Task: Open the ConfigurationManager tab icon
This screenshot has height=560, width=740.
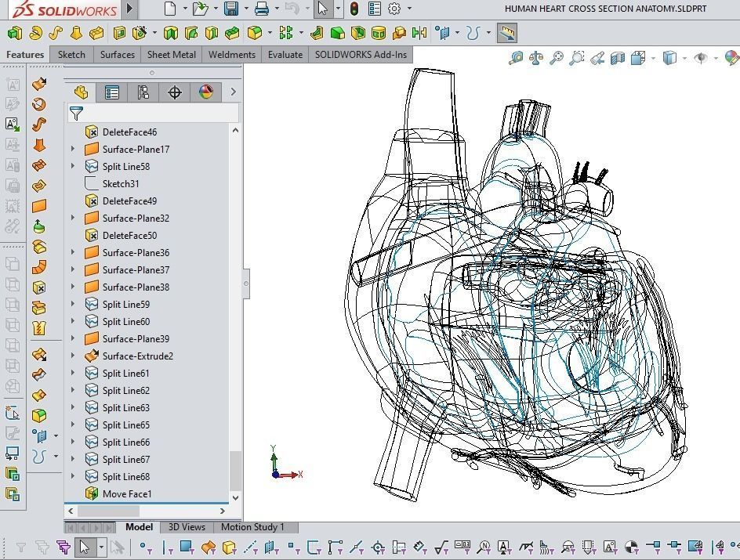Action: click(143, 92)
